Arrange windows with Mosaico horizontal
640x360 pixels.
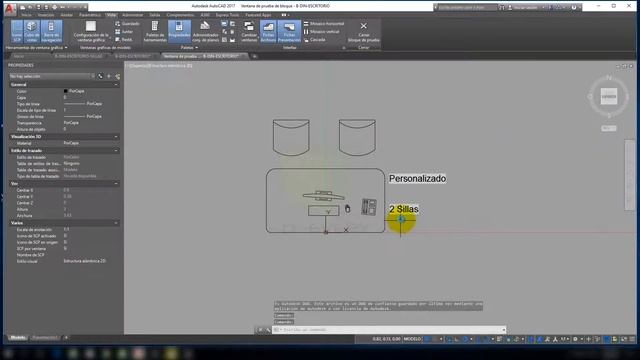tap(324, 24)
